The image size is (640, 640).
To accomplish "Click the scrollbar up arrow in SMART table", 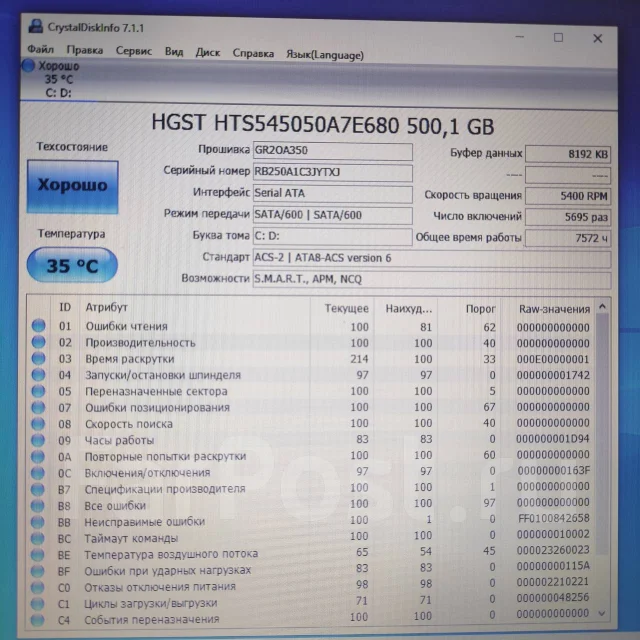I will click(602, 307).
